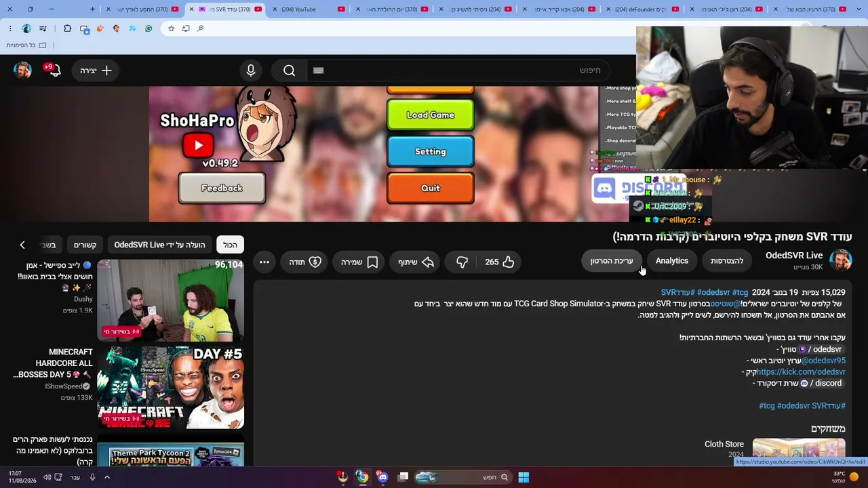The image size is (868, 488).
Task: Open the Minecraft DAY #5 video thumbnail
Action: pyautogui.click(x=170, y=388)
